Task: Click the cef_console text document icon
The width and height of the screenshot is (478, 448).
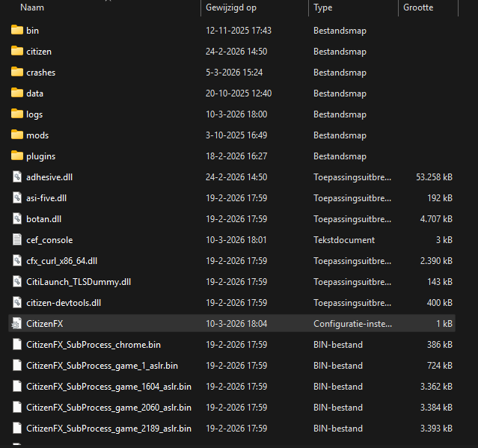Action: pos(17,240)
